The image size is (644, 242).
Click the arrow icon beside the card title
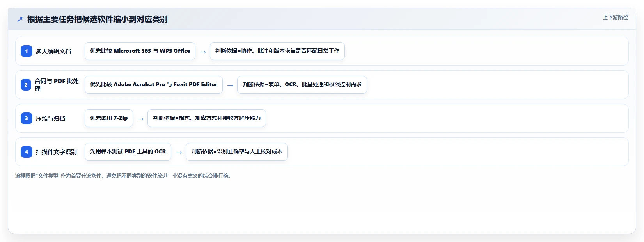point(20,20)
